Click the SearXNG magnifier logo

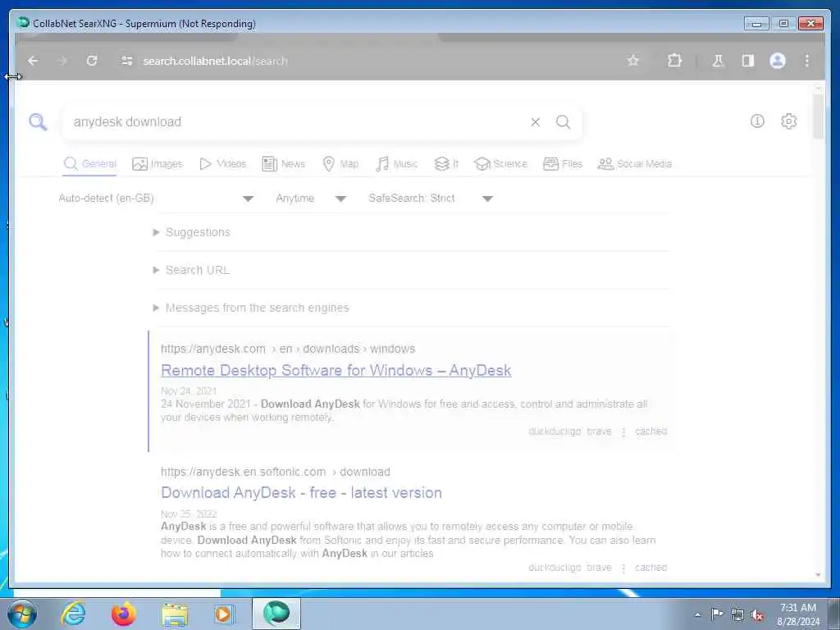pyautogui.click(x=38, y=122)
